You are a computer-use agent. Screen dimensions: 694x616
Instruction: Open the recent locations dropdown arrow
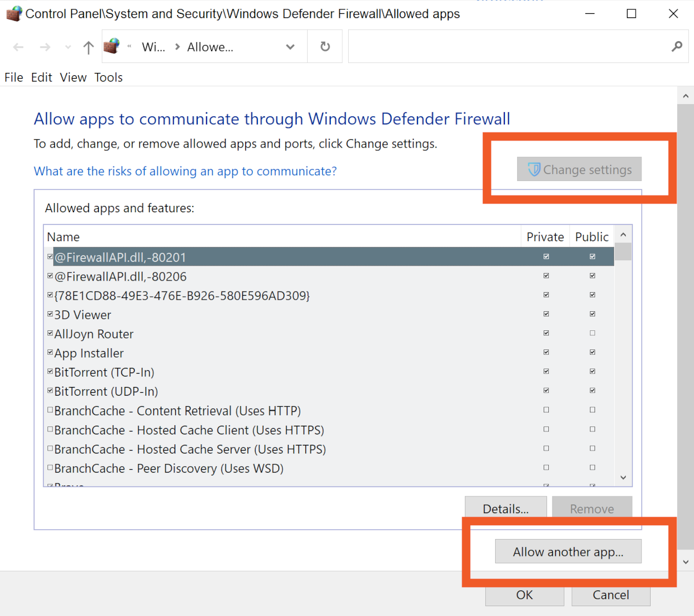68,47
